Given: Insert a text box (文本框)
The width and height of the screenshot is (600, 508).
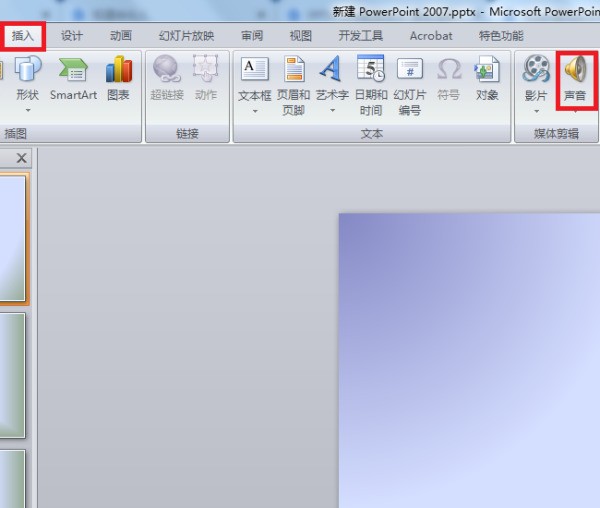Looking at the screenshot, I should tap(255, 78).
